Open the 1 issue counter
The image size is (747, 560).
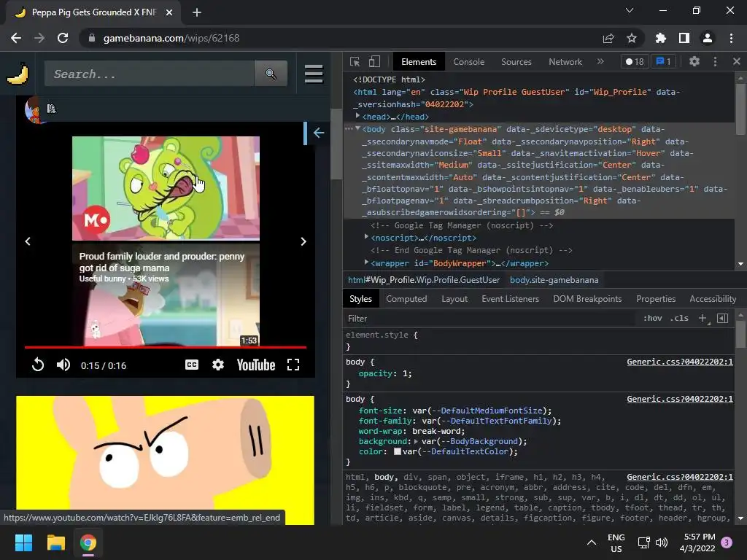[x=663, y=62]
